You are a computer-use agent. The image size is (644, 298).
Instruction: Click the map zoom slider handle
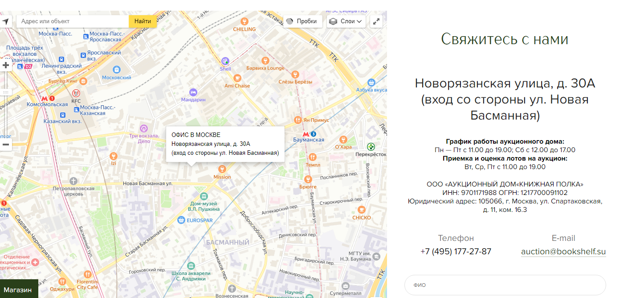point(6,92)
